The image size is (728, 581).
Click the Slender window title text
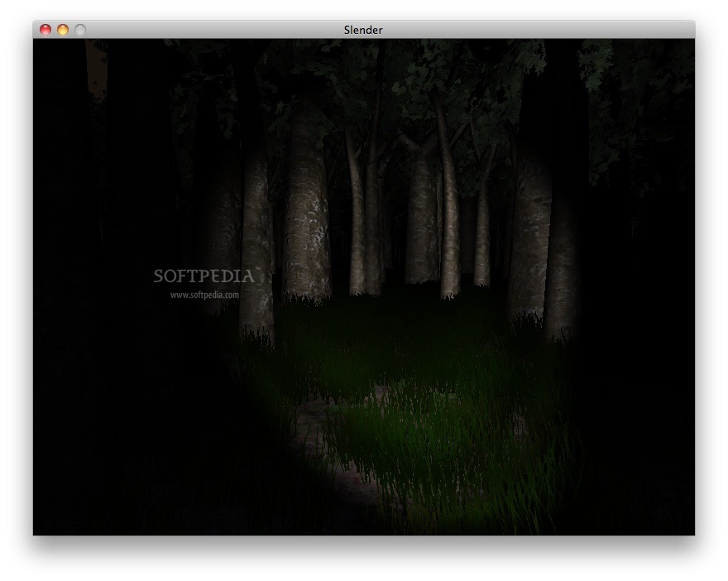[x=363, y=30]
